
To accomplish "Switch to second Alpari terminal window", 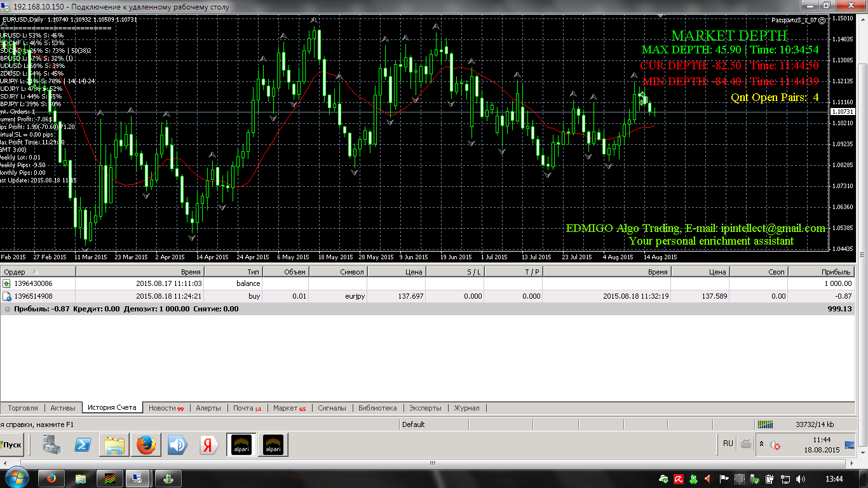I will (274, 445).
